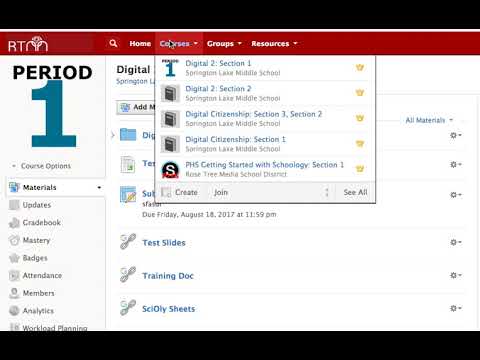
Task: Open Digital 2: Section 1 course
Action: tap(218, 63)
